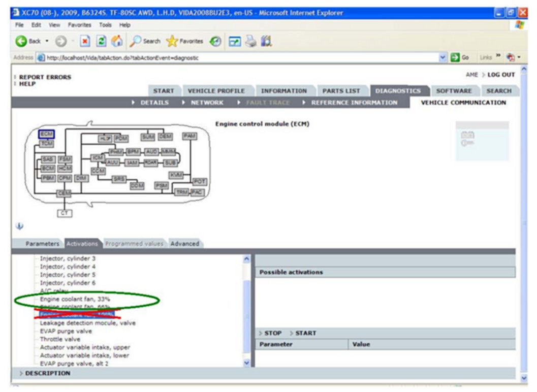
Task: Click the REPORT ERRORS link
Action: (45, 77)
